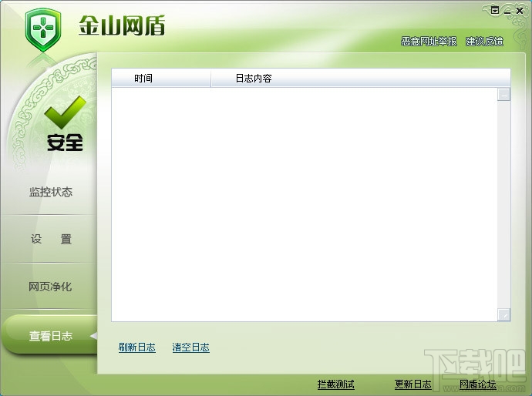The height and width of the screenshot is (396, 532).
Task: Close the 金山网盾 window
Action: click(x=519, y=11)
